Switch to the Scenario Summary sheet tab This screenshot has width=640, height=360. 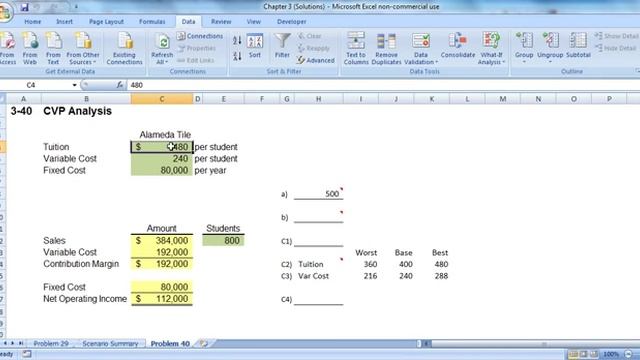tap(110, 344)
